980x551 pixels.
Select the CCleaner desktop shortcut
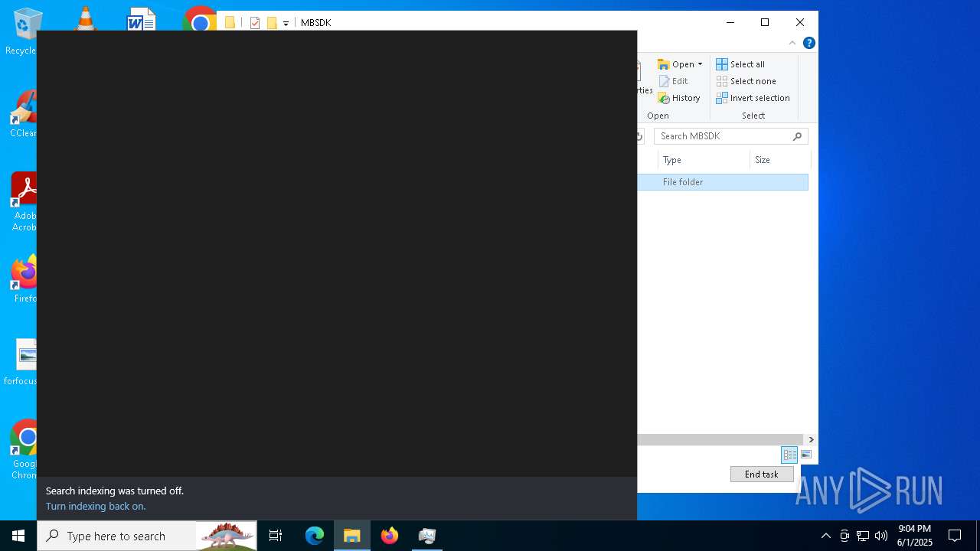tap(24, 114)
